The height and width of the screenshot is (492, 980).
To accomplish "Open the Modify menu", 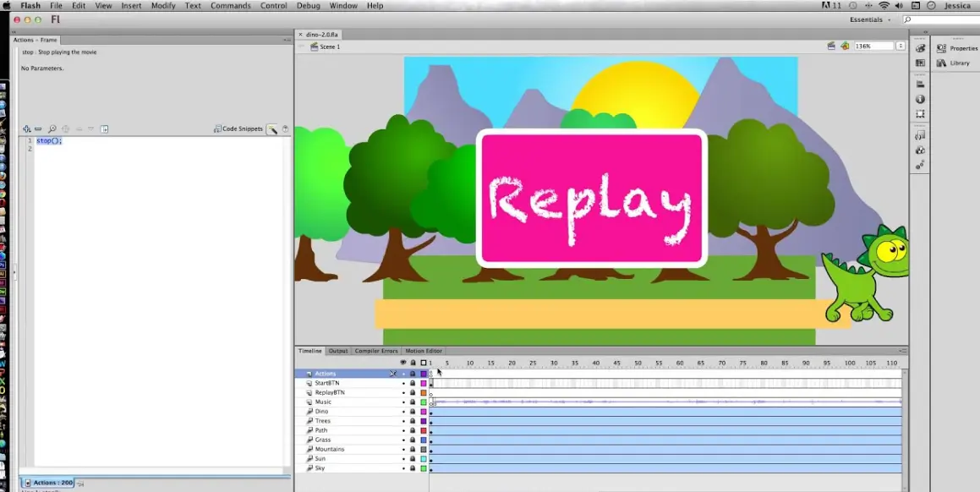I will click(x=163, y=6).
